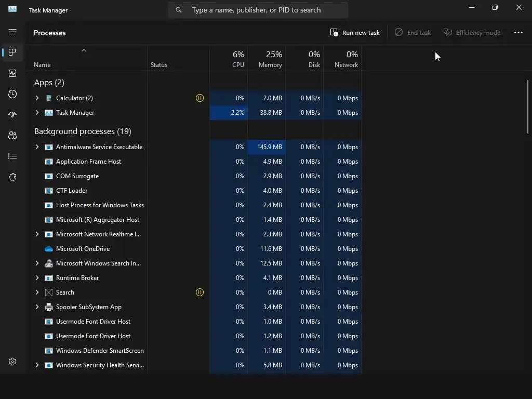This screenshot has width=532, height=399.
Task: Open the more options ellipsis menu
Action: 518,33
